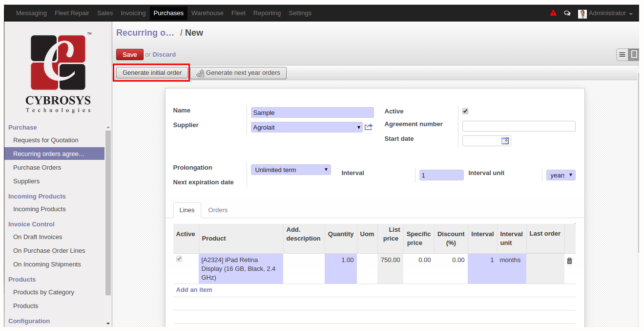644x331 pixels.
Task: Toggle the Active agreement checkbox
Action: [x=465, y=111]
